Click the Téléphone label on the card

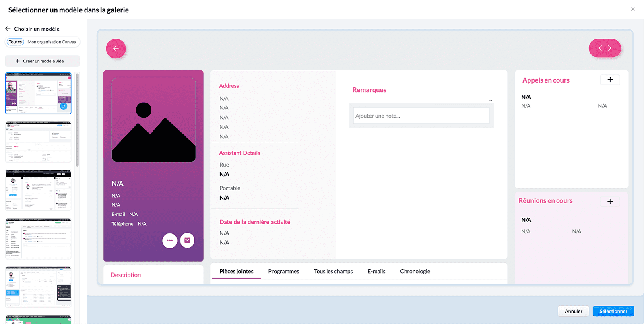tap(122, 224)
